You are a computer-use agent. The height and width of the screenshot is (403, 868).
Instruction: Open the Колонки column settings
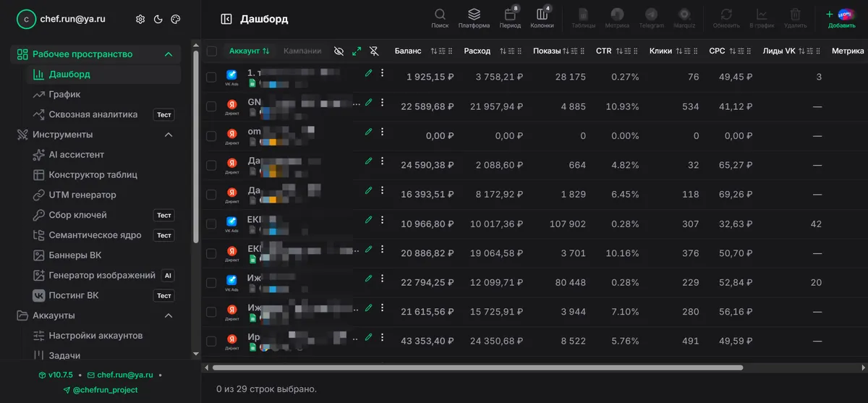pyautogui.click(x=542, y=19)
